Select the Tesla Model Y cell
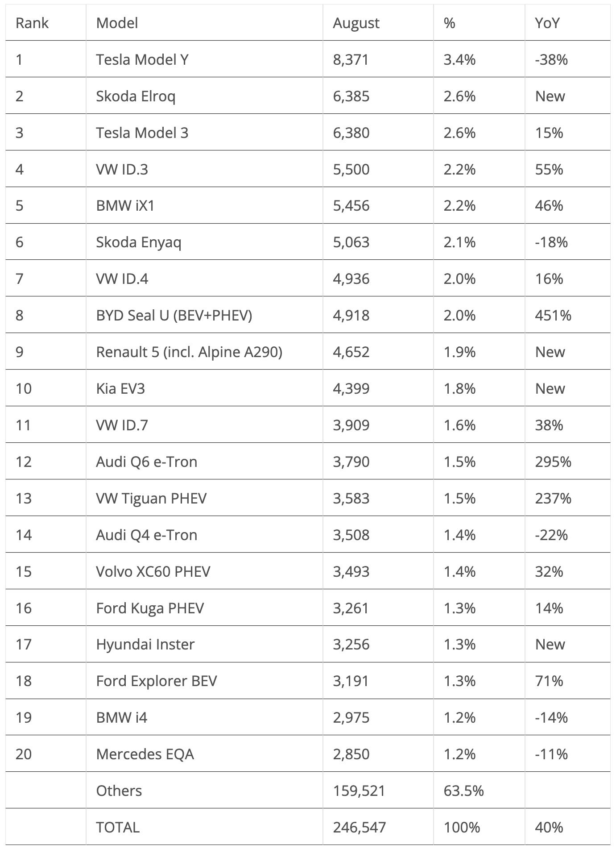616x849 pixels. tap(142, 59)
